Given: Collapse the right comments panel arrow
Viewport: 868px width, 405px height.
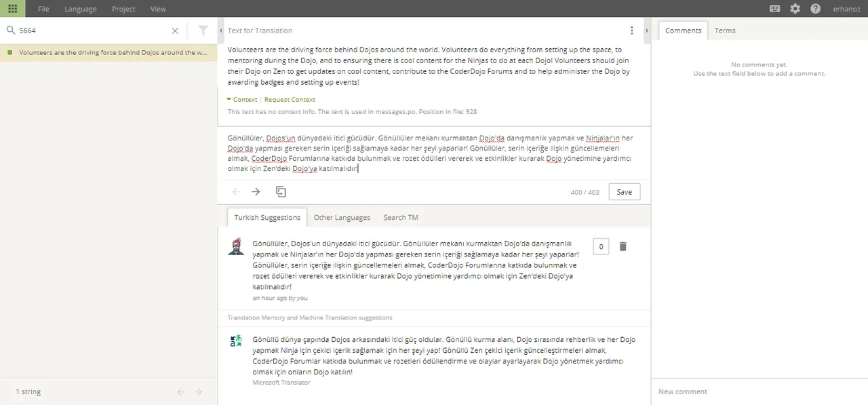Looking at the screenshot, I should point(647,31).
